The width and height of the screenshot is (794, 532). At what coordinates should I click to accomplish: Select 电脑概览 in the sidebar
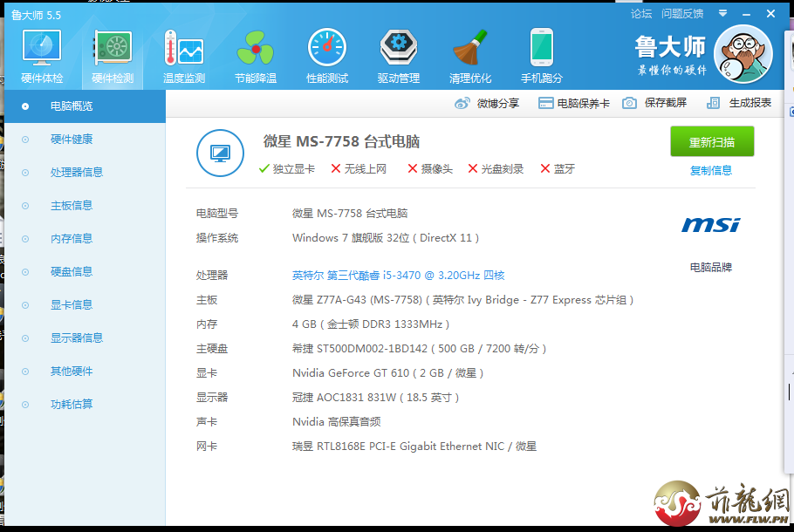tap(86, 106)
